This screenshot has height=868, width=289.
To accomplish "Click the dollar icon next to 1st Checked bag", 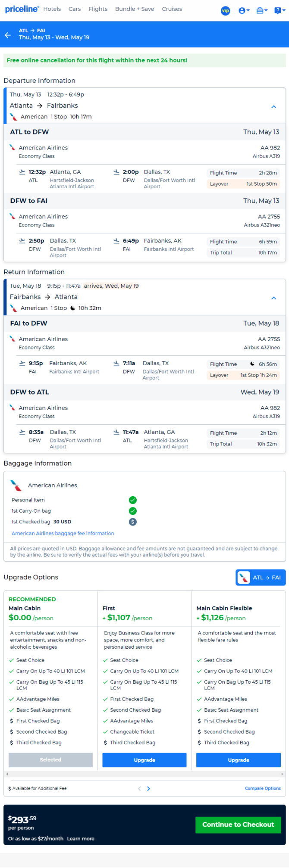I will tap(133, 522).
